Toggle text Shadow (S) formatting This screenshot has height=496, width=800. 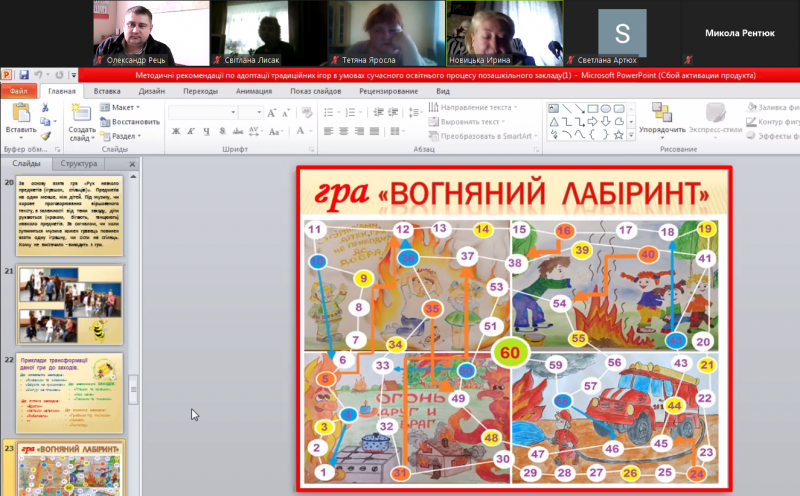[222, 131]
